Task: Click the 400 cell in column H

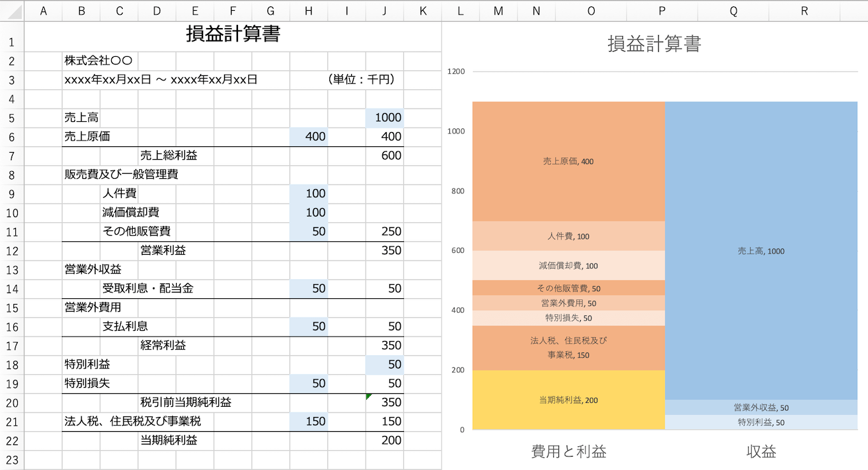Action: tap(309, 137)
